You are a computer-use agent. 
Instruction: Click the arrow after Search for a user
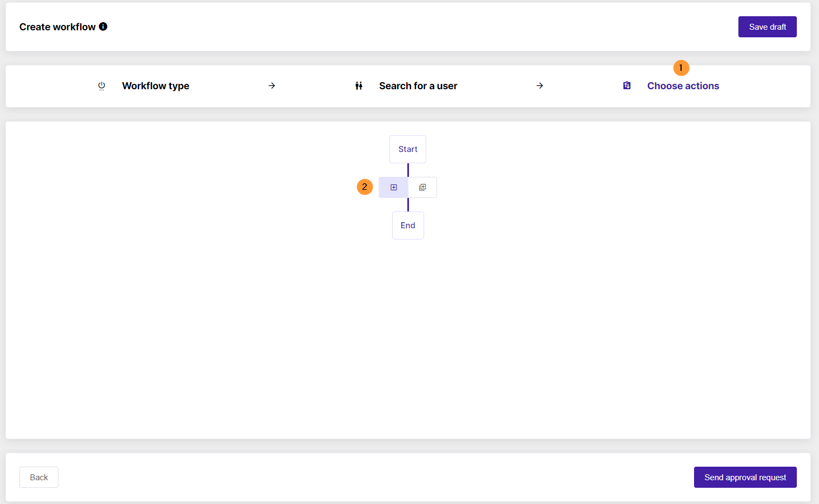coord(539,85)
